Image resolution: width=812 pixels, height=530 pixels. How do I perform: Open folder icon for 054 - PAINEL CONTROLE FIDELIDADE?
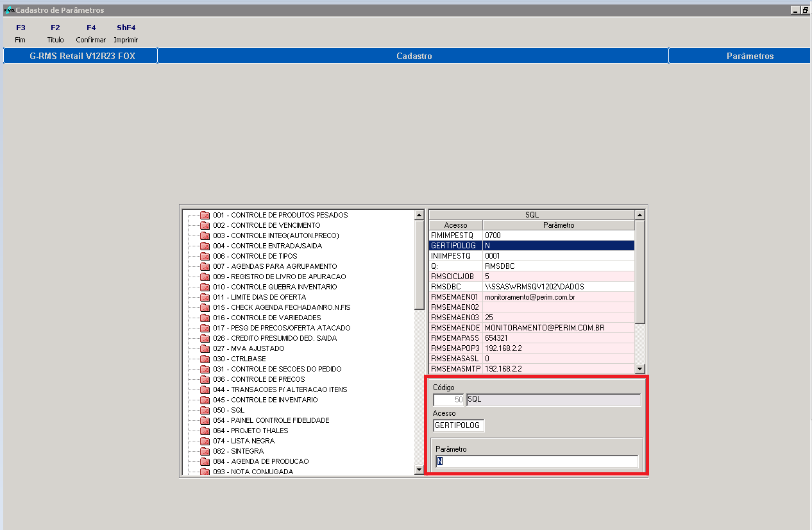205,420
